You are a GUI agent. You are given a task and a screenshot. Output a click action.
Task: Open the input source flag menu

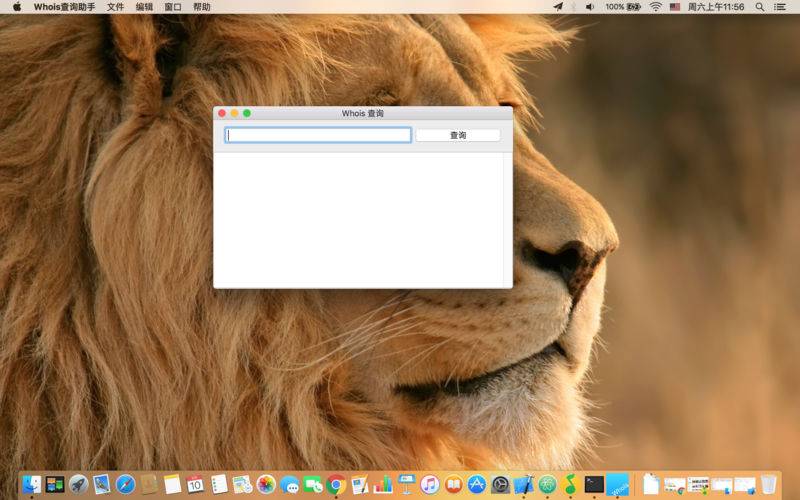(675, 7)
